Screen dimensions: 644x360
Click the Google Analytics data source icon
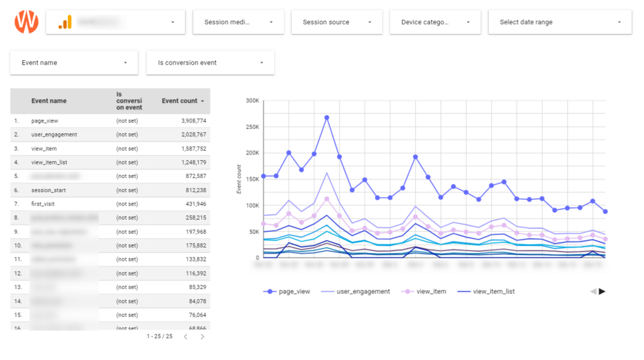(65, 22)
